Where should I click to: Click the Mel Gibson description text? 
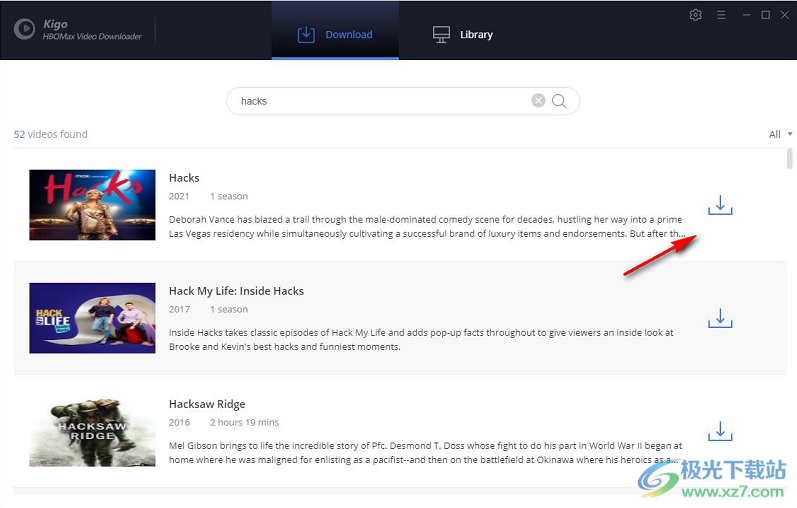tap(425, 453)
